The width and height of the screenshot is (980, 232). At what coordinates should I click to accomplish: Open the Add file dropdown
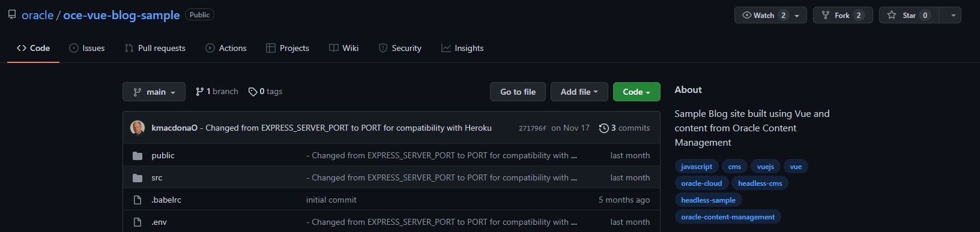(x=579, y=92)
